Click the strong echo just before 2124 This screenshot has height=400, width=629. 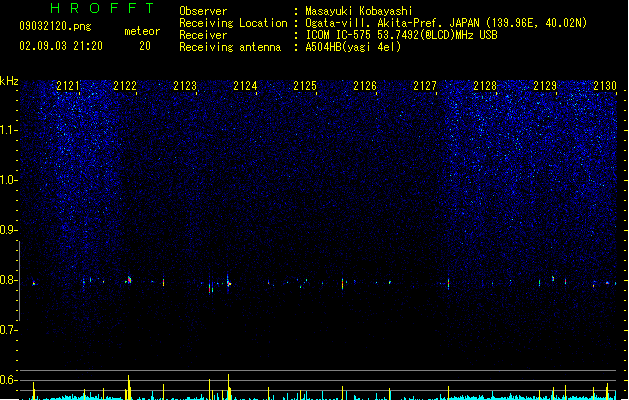tap(228, 283)
